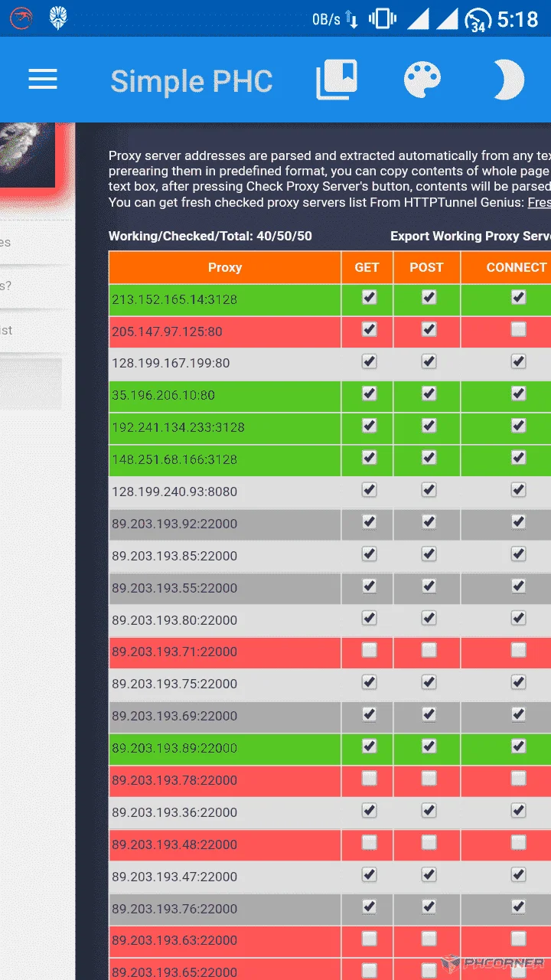
Task: Select proxy 89.203.193.47:22000
Action: (174, 877)
